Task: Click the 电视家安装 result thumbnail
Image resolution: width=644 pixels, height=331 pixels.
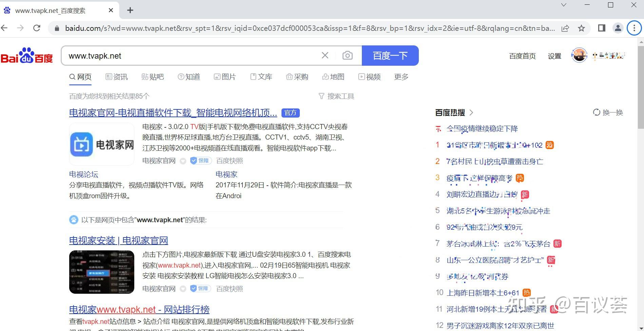Action: tap(102, 272)
